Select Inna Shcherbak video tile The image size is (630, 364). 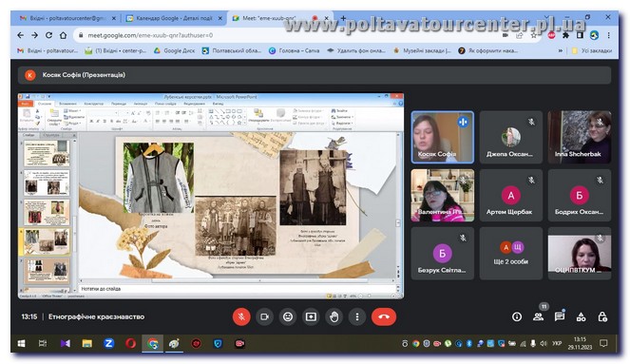tap(580, 137)
